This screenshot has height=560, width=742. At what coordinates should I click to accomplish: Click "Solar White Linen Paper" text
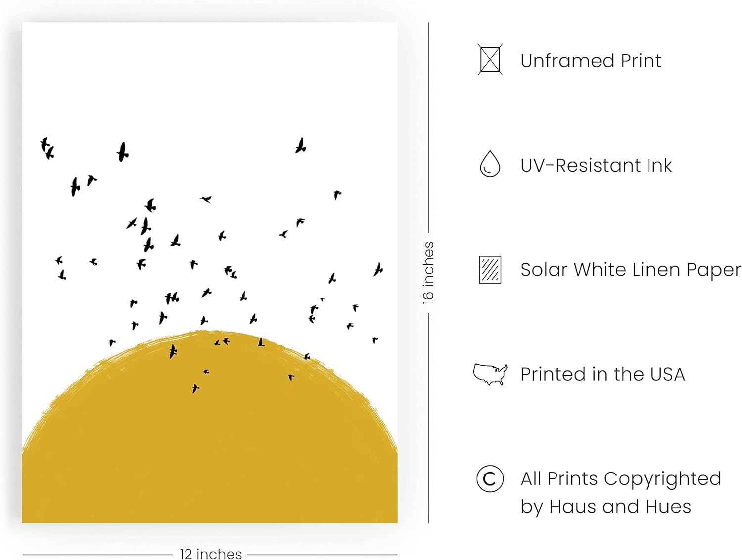point(631,270)
